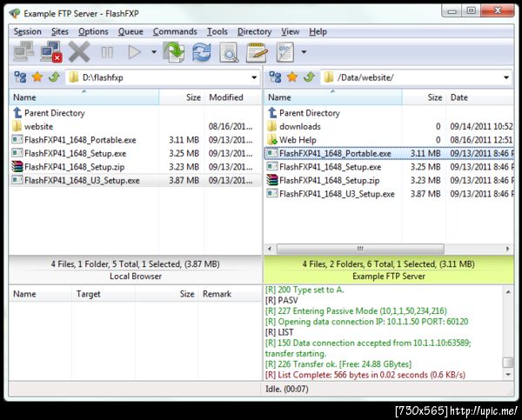Click the Local Browser status label

click(x=136, y=277)
